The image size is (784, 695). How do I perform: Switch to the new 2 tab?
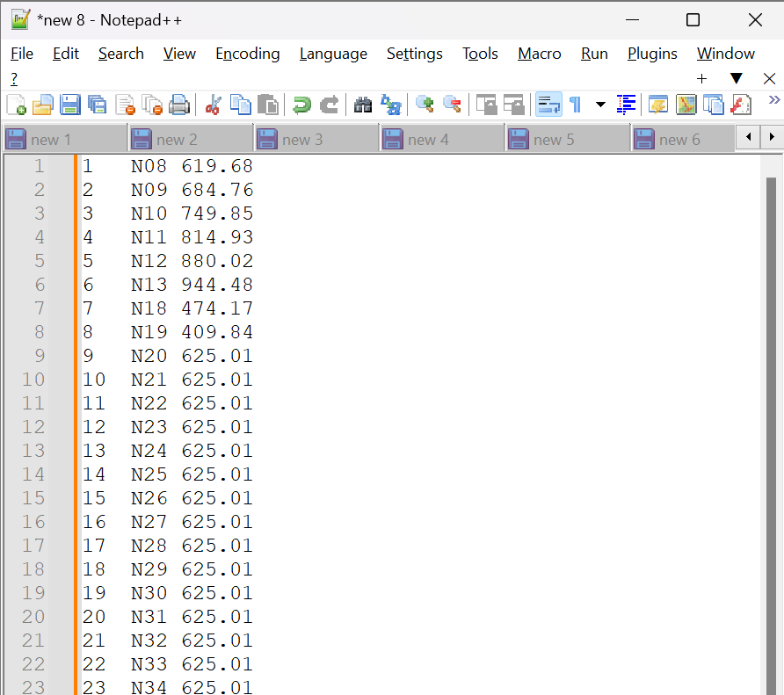[x=191, y=139]
